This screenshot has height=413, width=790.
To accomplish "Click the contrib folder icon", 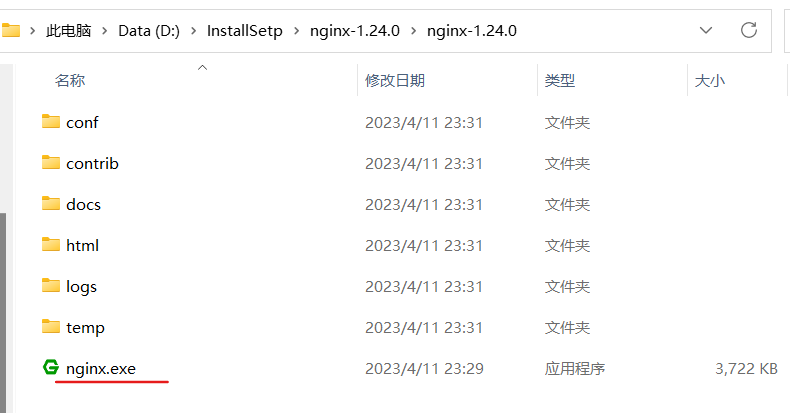I will (x=51, y=162).
